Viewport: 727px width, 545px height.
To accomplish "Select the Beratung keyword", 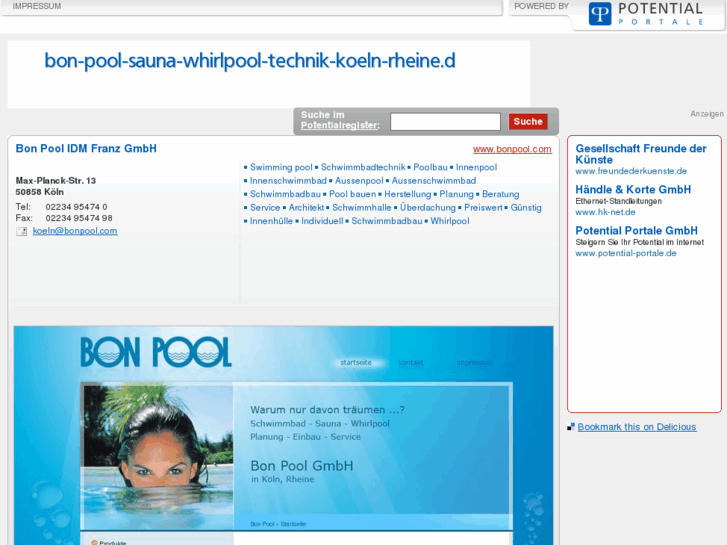I will click(500, 194).
